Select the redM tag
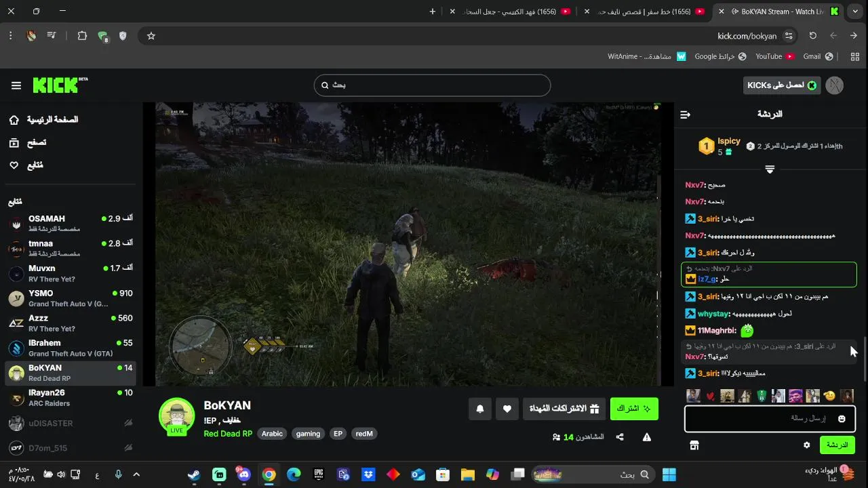This screenshot has height=488, width=868. coord(364,434)
